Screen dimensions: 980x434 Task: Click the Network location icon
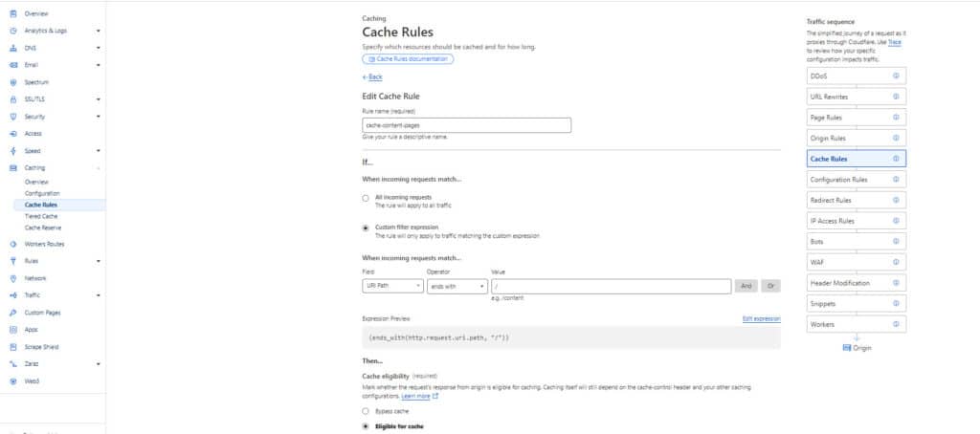click(13, 278)
